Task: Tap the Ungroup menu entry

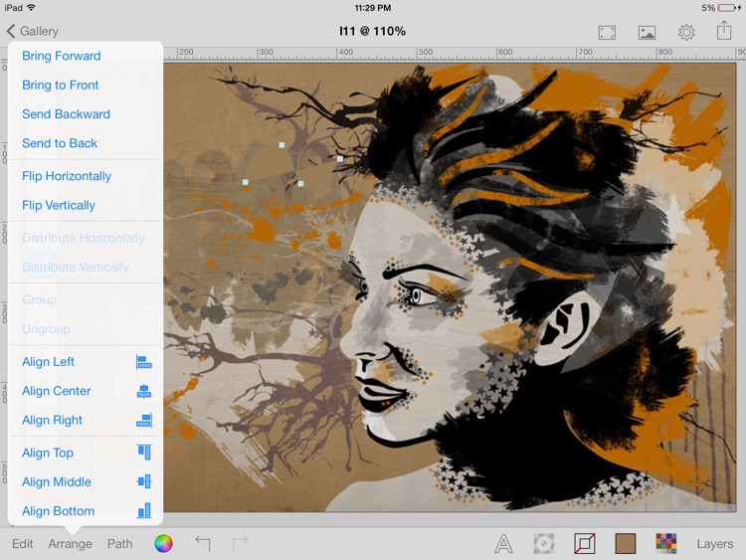Action: pyautogui.click(x=46, y=329)
